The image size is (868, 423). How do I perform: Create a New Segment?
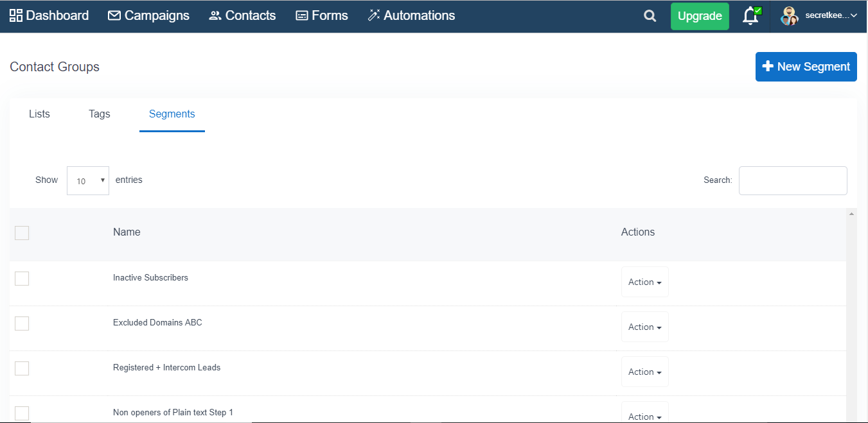point(806,67)
